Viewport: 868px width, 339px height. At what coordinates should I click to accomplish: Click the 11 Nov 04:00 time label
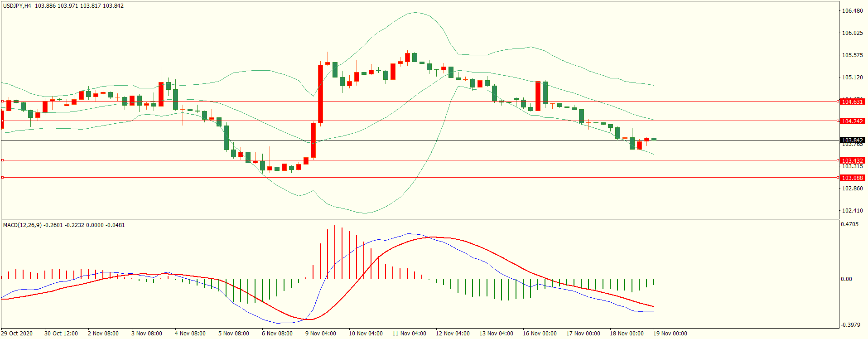409,334
